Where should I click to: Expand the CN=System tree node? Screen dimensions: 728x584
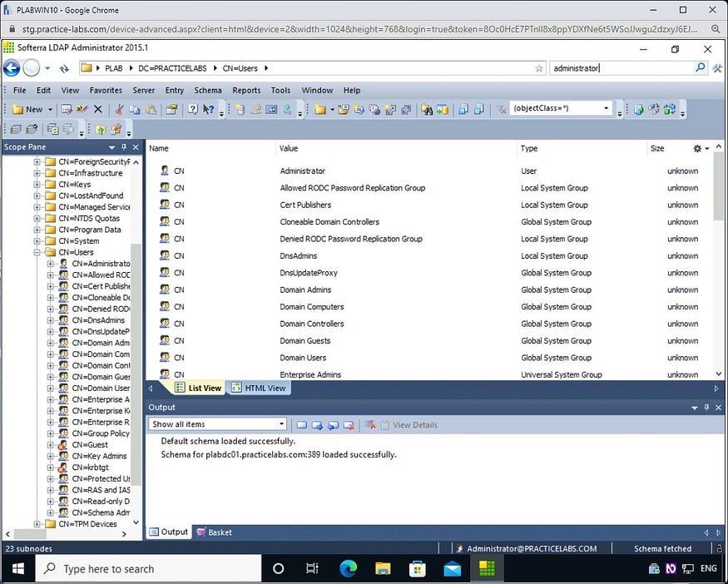[37, 241]
